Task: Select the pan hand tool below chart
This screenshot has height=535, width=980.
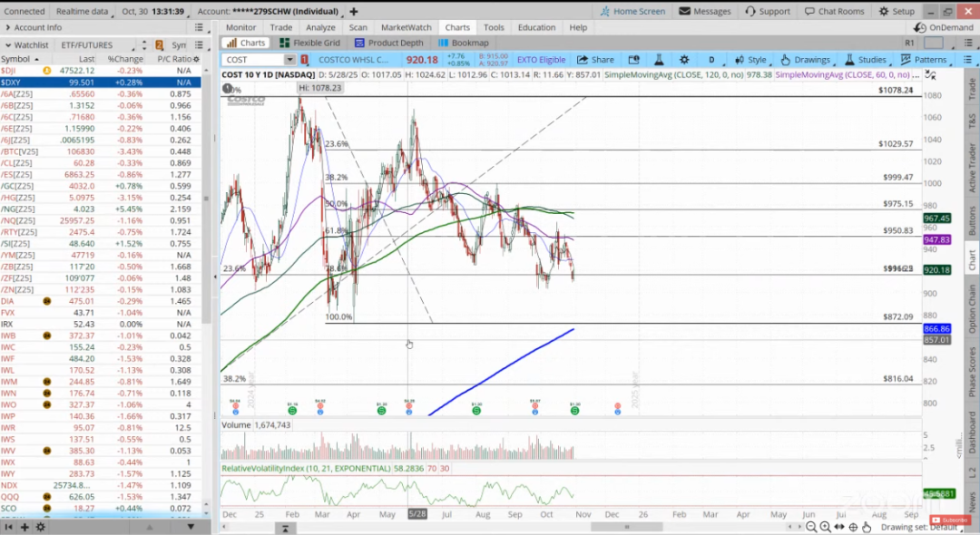Action: (867, 527)
